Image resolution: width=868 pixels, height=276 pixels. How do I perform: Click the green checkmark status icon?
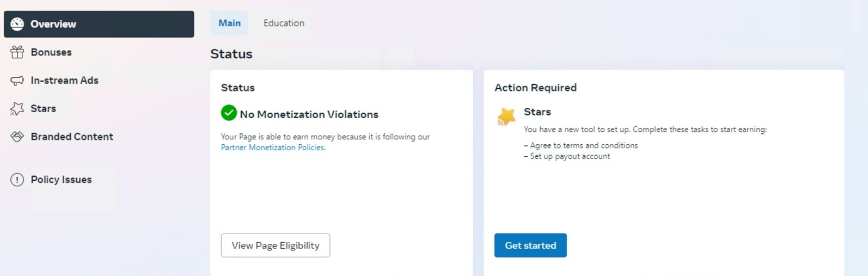pos(229,113)
